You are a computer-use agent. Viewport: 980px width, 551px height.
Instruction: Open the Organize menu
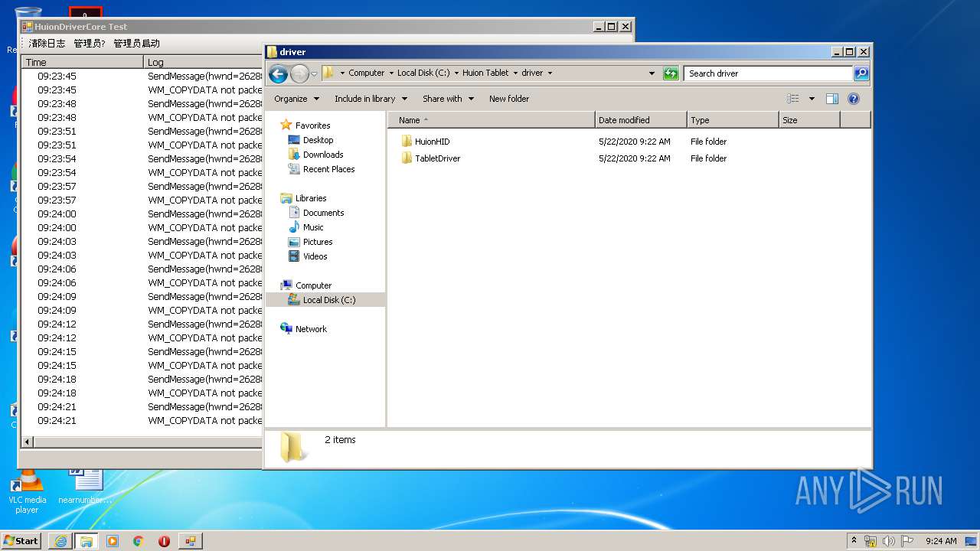point(296,99)
